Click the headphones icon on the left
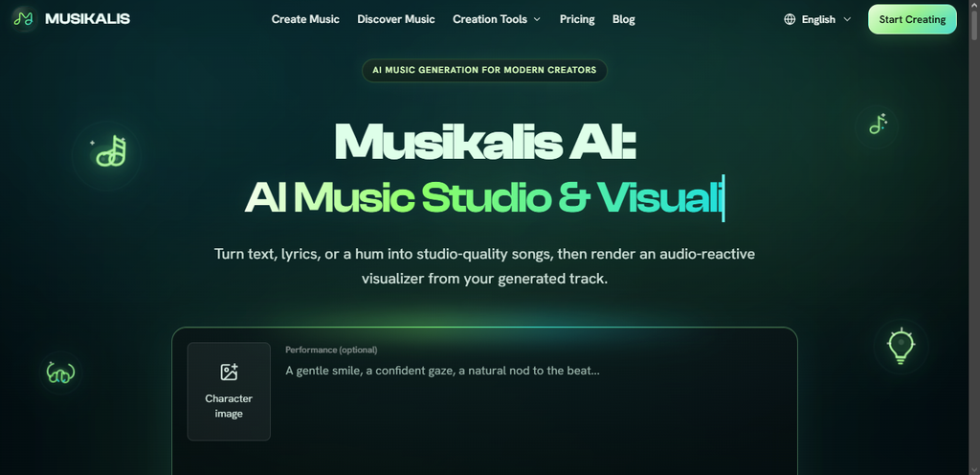Viewport: 980px width, 475px height. pos(60,373)
